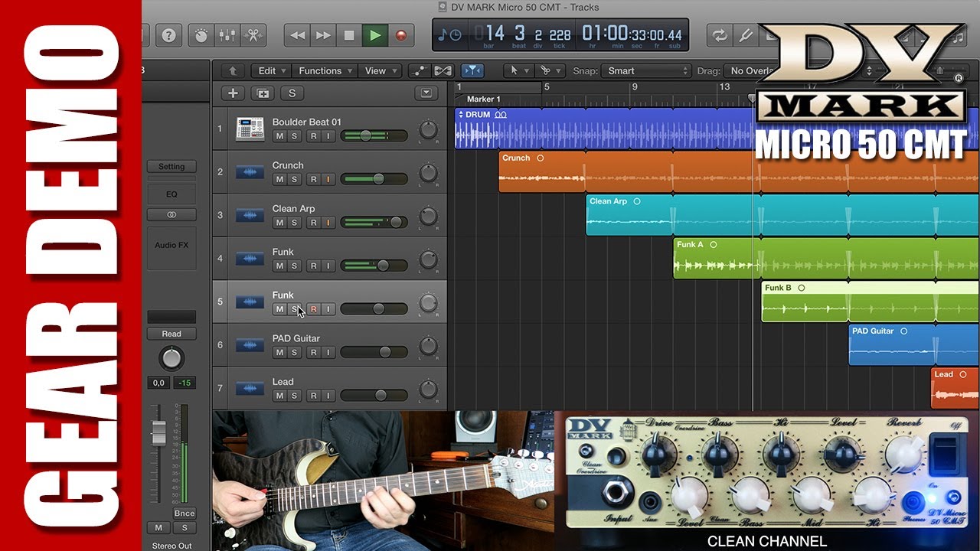
Task: Click Marker 1 in the ruler
Action: point(484,99)
